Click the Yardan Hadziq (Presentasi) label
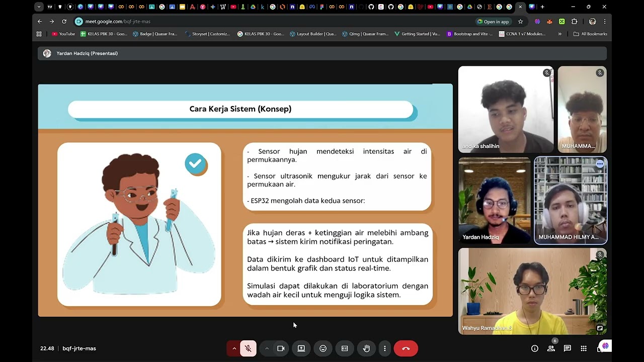644x362 pixels. (87, 53)
